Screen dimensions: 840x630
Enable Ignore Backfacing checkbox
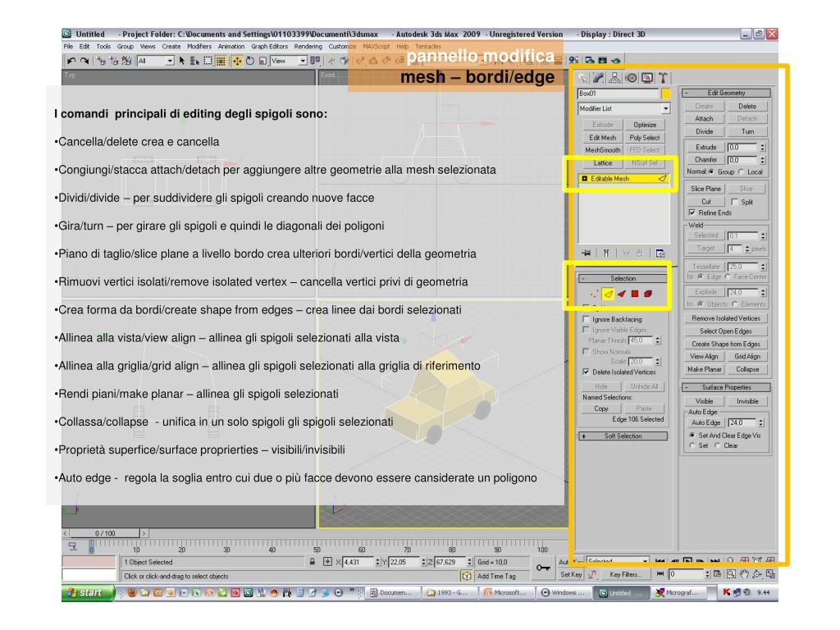(x=586, y=319)
